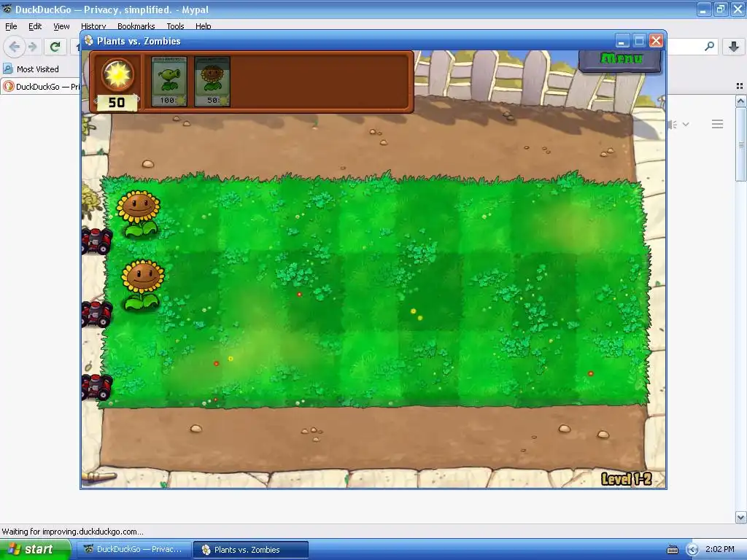Click the Level 1-2 label
747x560 pixels.
626,478
